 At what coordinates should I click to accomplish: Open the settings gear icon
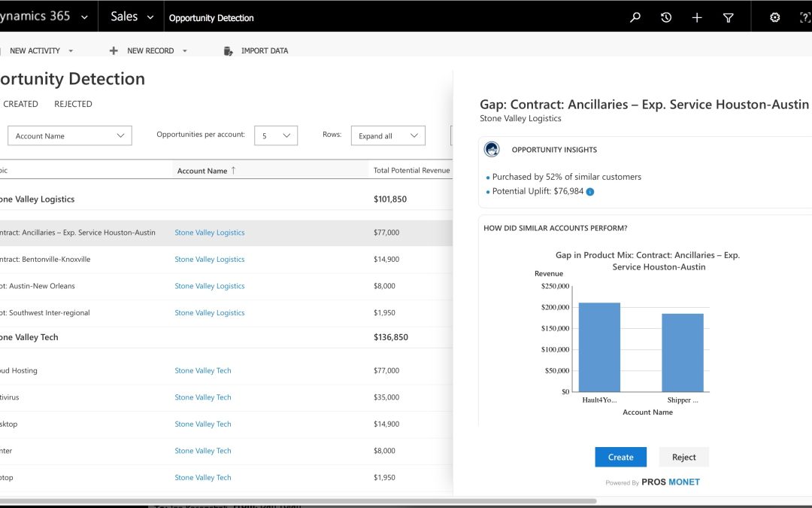pyautogui.click(x=774, y=17)
